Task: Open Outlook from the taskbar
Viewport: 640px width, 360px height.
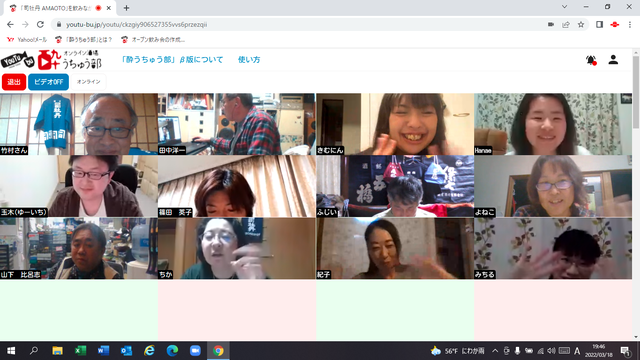Action: (126, 351)
